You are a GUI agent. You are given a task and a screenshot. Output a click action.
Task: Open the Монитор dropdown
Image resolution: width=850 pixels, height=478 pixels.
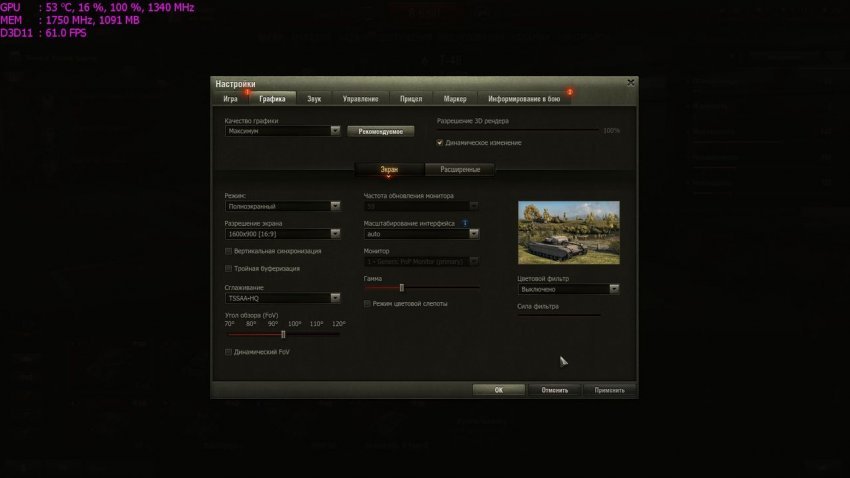[x=421, y=261]
